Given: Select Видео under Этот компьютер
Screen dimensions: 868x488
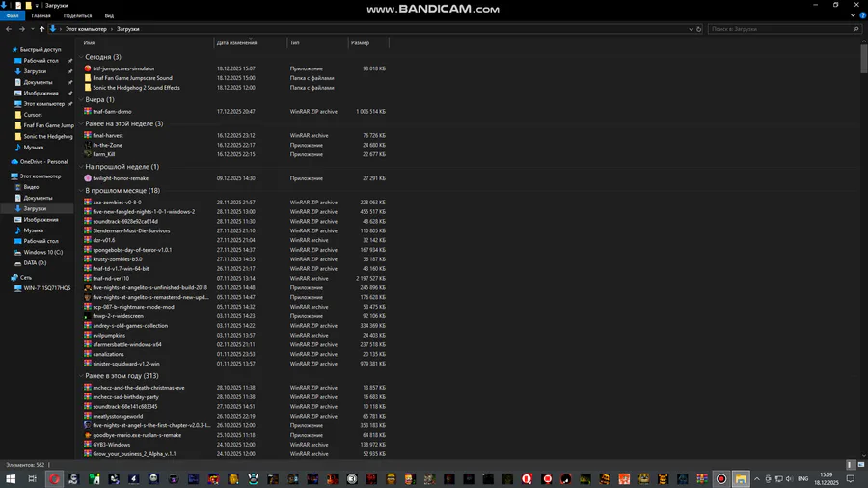Looking at the screenshot, I should (31, 187).
